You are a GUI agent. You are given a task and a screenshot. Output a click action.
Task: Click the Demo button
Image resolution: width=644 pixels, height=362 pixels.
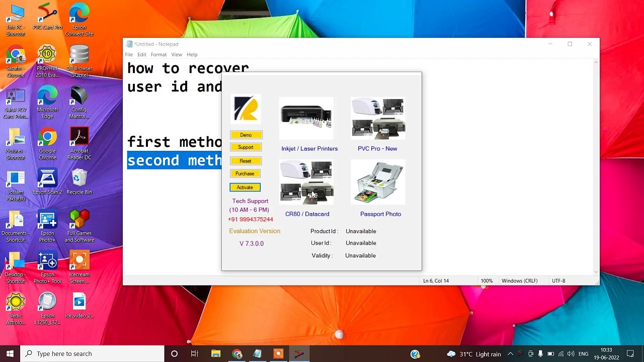pyautogui.click(x=246, y=135)
